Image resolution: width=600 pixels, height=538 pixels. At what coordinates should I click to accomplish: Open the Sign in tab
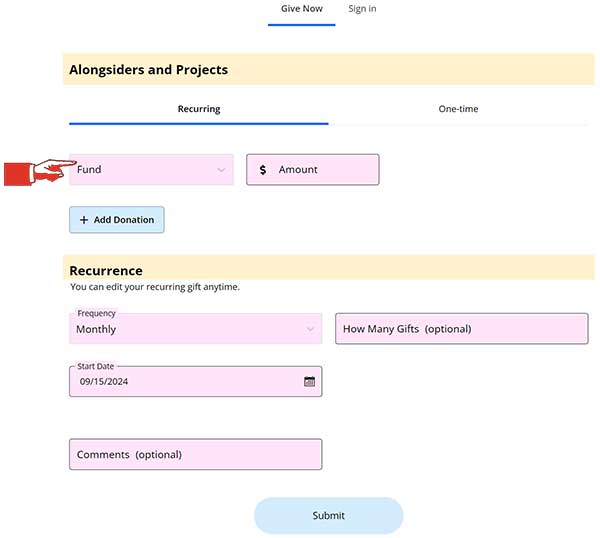point(362,9)
